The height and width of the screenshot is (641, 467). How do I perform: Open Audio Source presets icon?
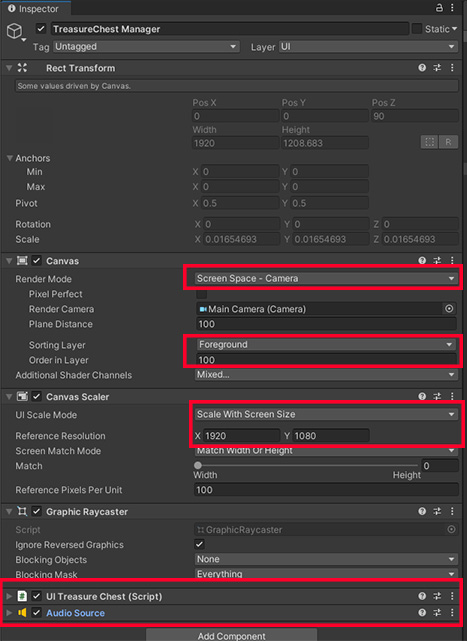437,612
